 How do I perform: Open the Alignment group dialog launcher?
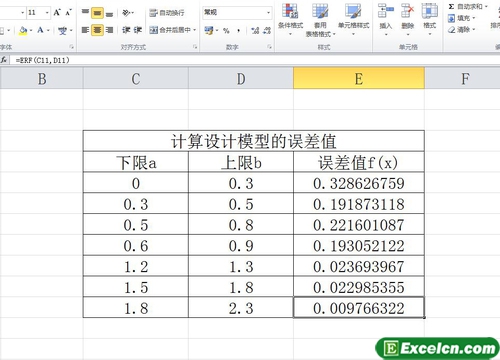point(195,47)
